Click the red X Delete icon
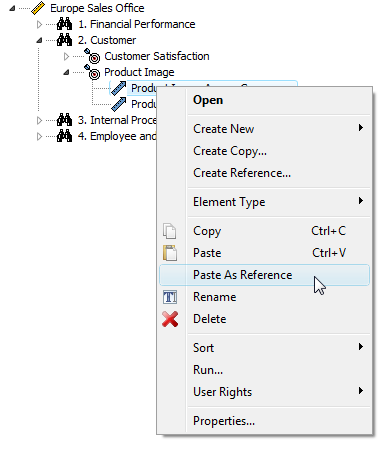The image size is (392, 454). coord(170,319)
